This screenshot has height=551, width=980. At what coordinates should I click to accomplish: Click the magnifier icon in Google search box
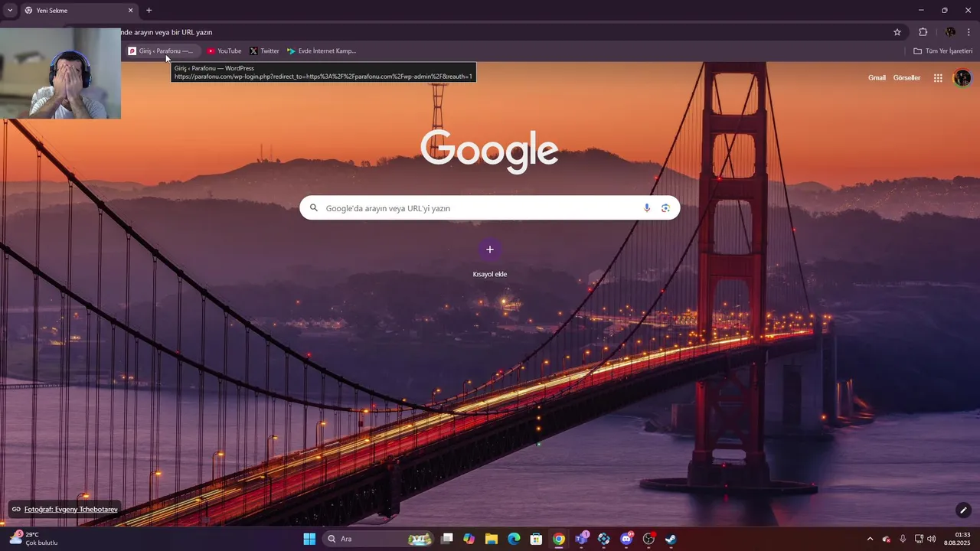[x=313, y=208]
